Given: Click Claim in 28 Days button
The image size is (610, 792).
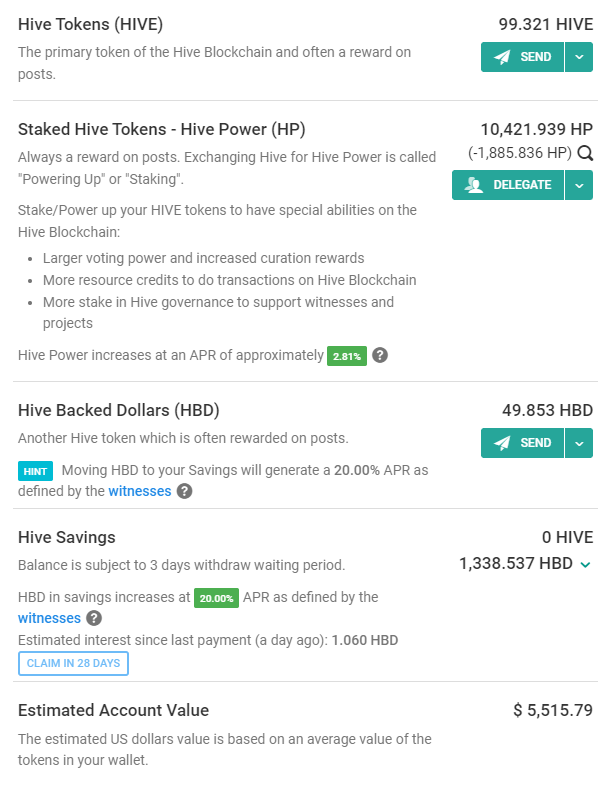Looking at the screenshot, I should [73, 663].
